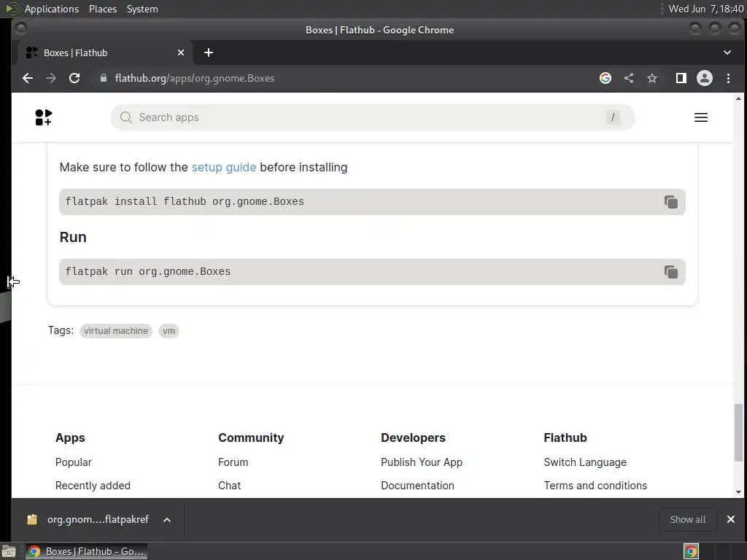Close the downloads bar
747x560 pixels.
(731, 519)
